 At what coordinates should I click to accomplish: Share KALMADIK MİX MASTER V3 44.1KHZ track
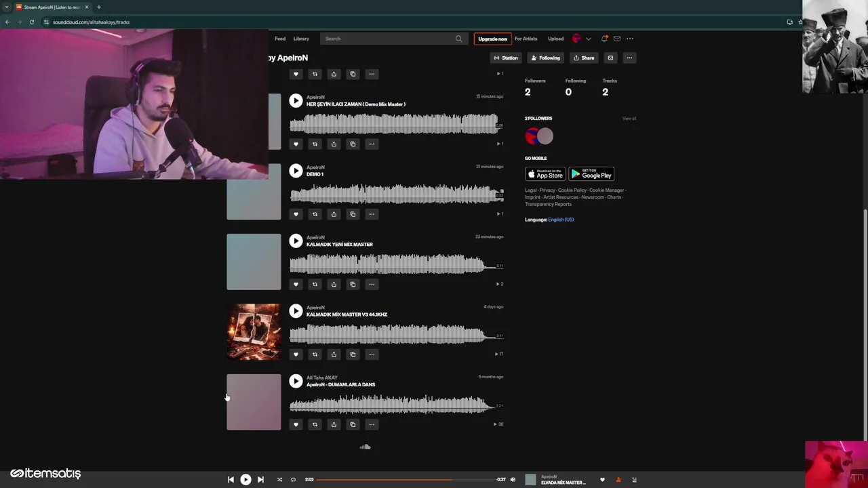pos(334,354)
